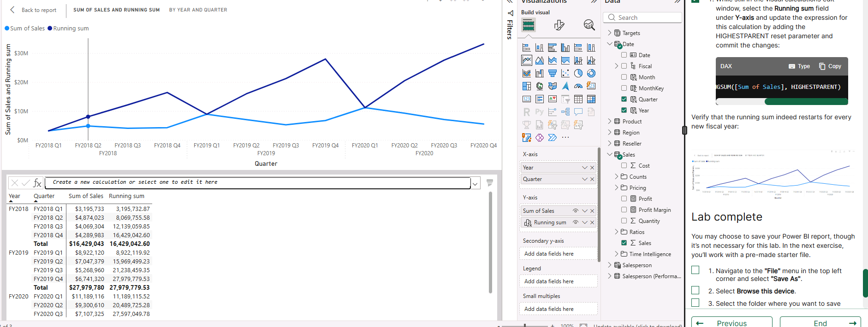Expand the Targets table
The image size is (868, 327).
610,33
